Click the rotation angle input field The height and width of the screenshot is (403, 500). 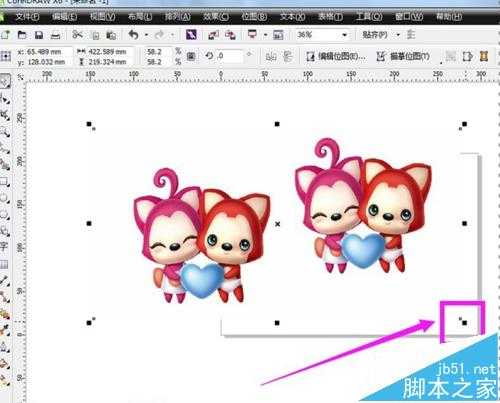[230, 56]
